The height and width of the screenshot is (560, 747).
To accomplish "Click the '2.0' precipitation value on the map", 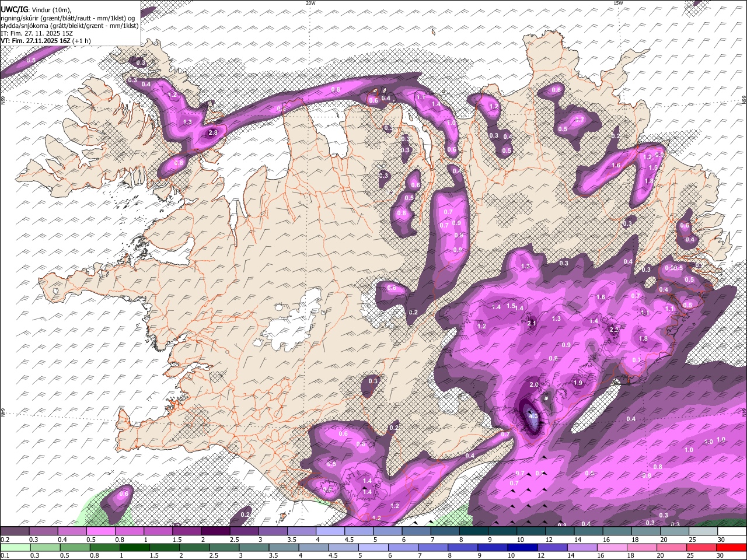I will click(x=534, y=385).
